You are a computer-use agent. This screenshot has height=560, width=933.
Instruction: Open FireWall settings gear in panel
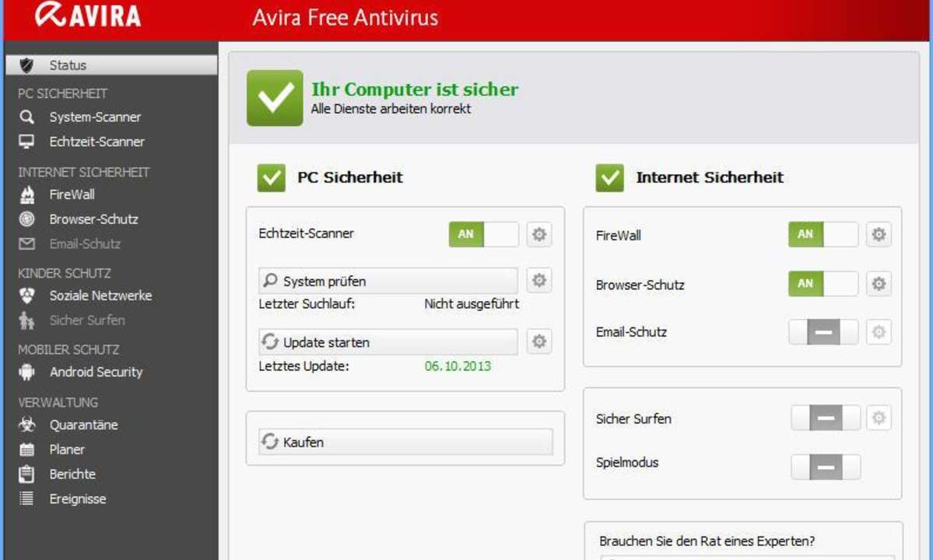(x=879, y=234)
